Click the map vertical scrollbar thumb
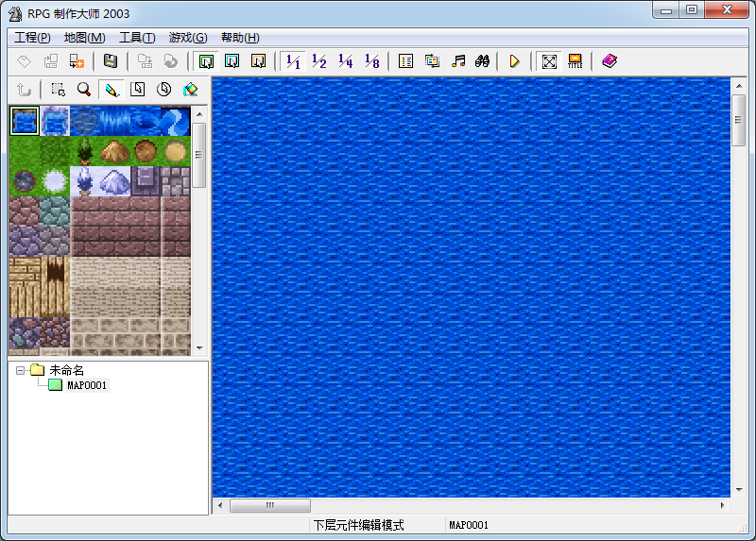 click(739, 120)
